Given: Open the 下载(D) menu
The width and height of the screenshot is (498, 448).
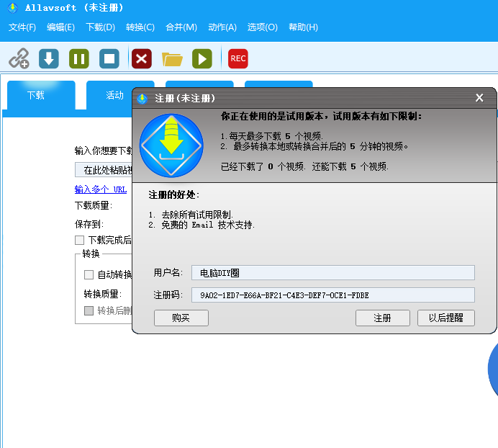Looking at the screenshot, I should [x=100, y=27].
